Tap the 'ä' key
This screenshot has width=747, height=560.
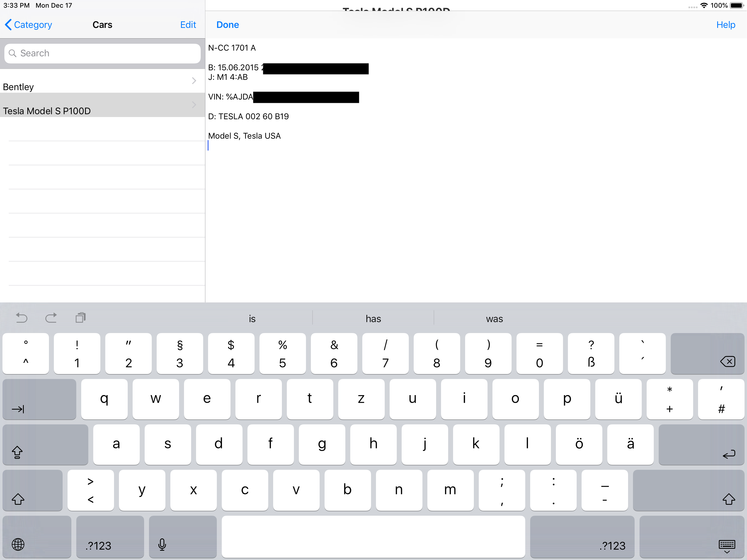(631, 445)
